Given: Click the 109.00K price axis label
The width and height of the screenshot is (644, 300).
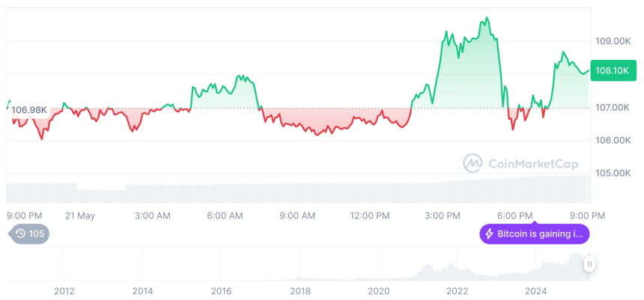Looking at the screenshot, I should click(x=611, y=41).
